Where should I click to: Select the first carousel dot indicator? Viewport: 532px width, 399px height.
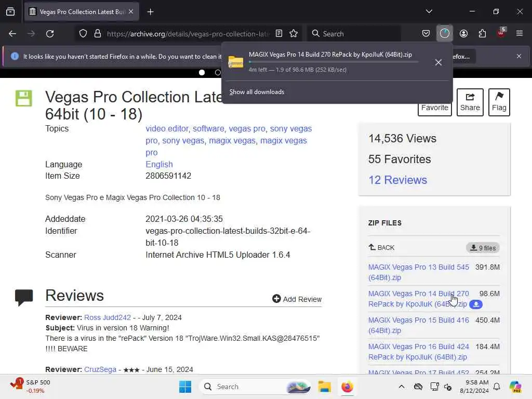pos(202,72)
